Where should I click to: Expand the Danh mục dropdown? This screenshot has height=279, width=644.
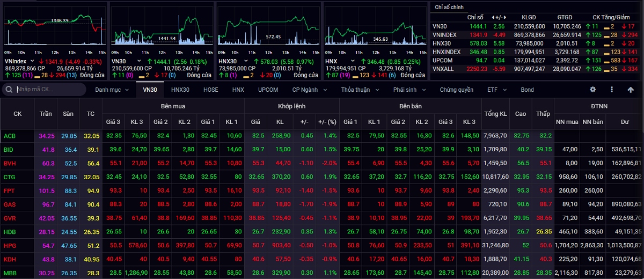(112, 90)
